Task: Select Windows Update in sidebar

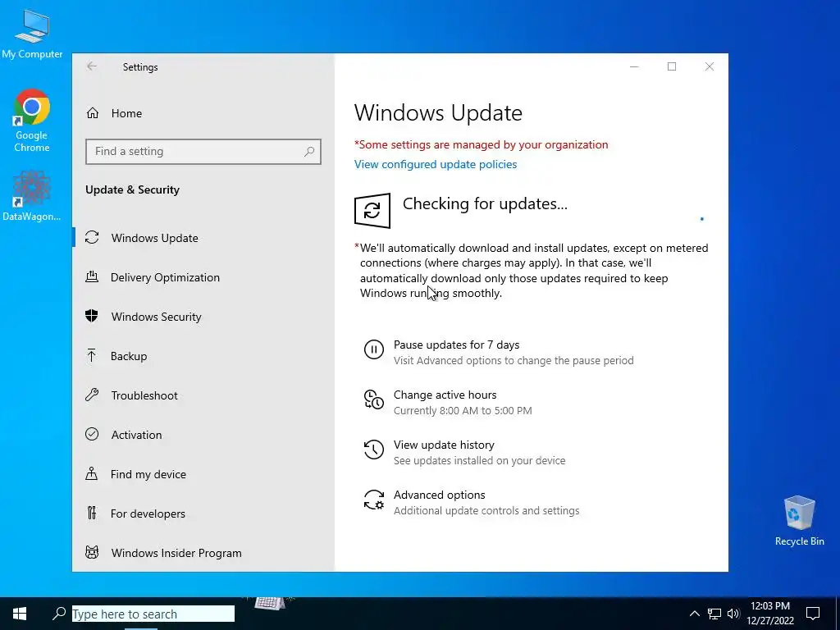Action: pyautogui.click(x=203, y=237)
